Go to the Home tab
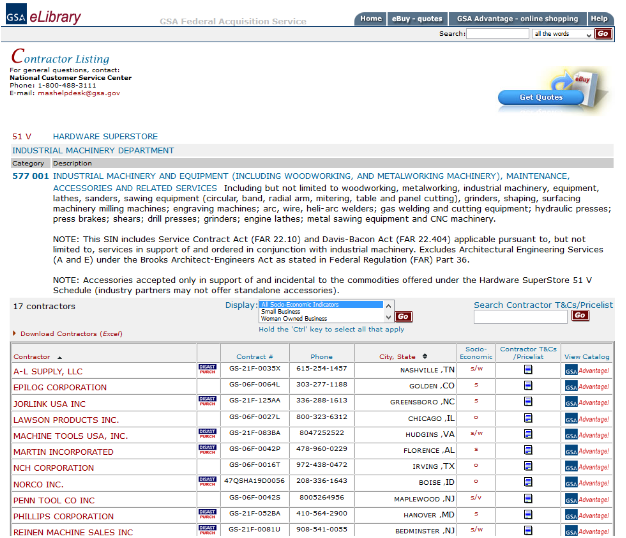626x538 pixels. pos(370,19)
